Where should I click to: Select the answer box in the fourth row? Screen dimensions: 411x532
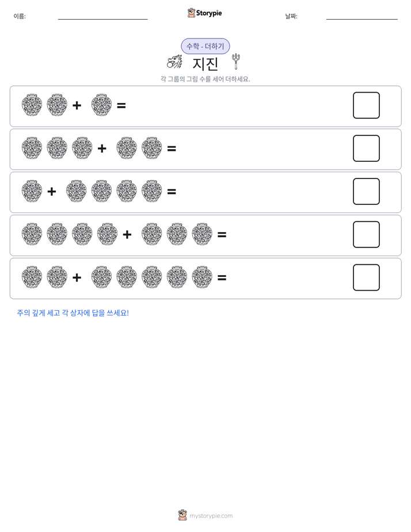pos(366,234)
